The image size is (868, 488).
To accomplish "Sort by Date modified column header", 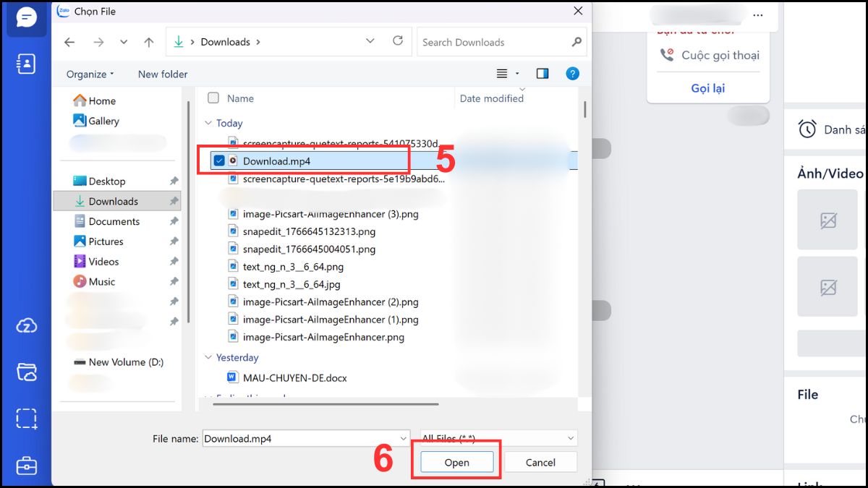I will pos(492,98).
